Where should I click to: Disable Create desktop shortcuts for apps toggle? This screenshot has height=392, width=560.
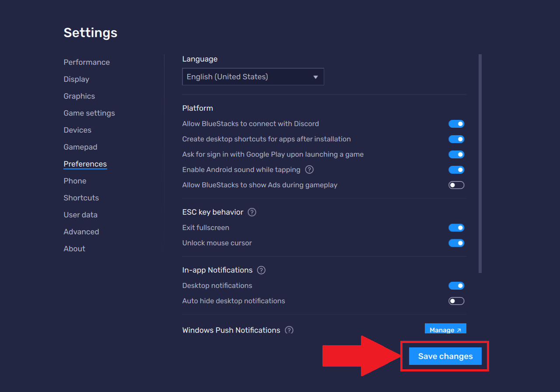click(x=456, y=140)
